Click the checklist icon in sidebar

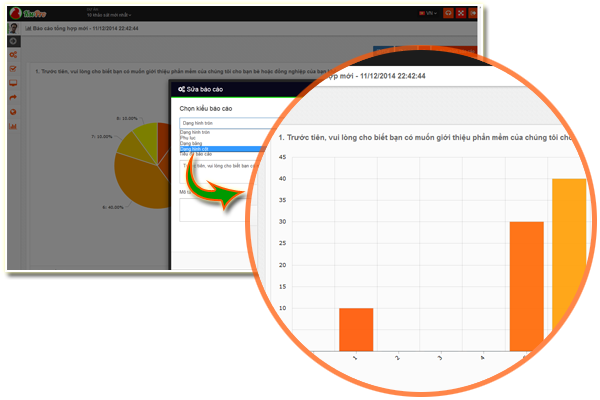(13, 69)
